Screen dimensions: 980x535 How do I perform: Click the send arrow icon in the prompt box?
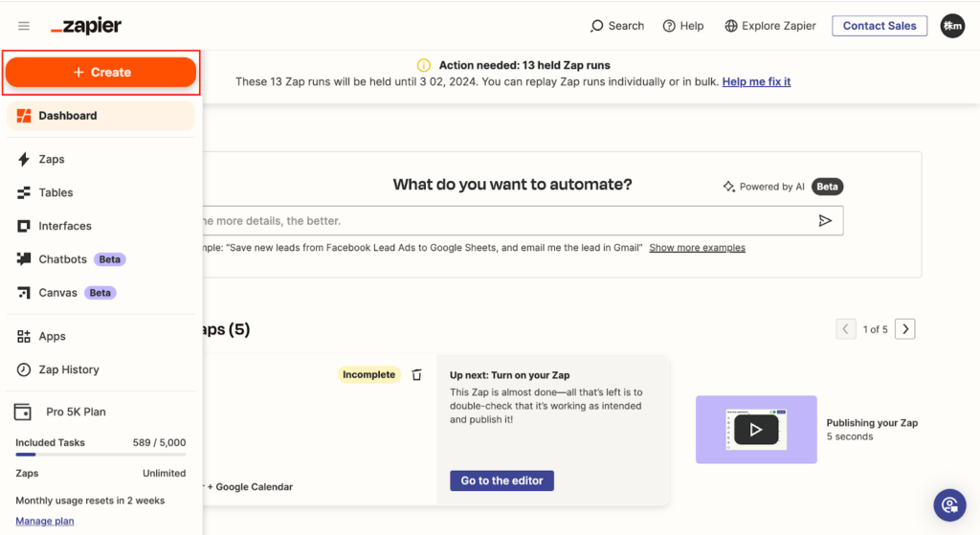(825, 221)
